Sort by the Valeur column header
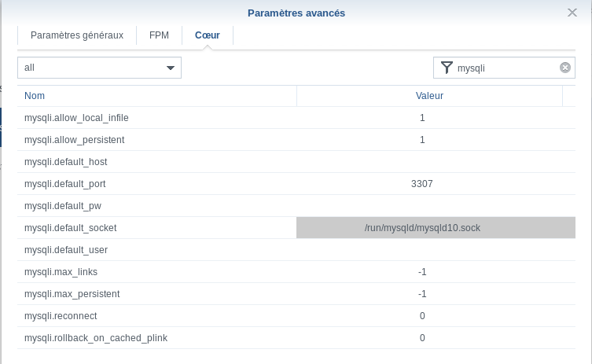592x364 pixels. pos(429,96)
